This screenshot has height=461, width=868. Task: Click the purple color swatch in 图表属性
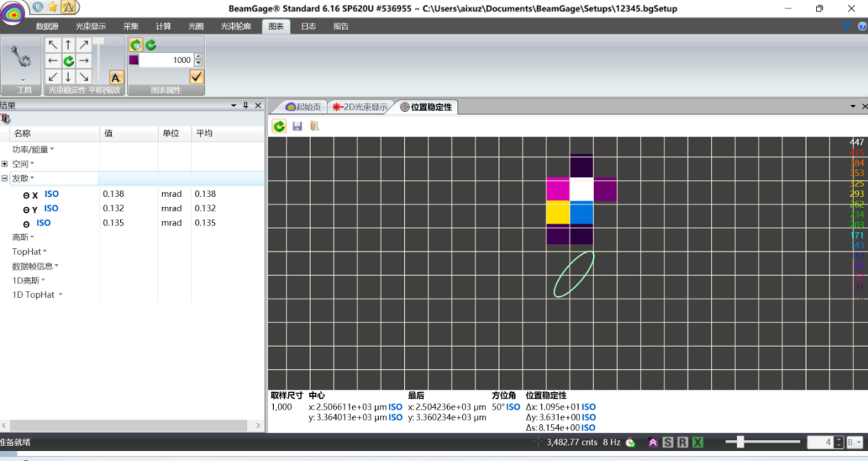(x=133, y=60)
